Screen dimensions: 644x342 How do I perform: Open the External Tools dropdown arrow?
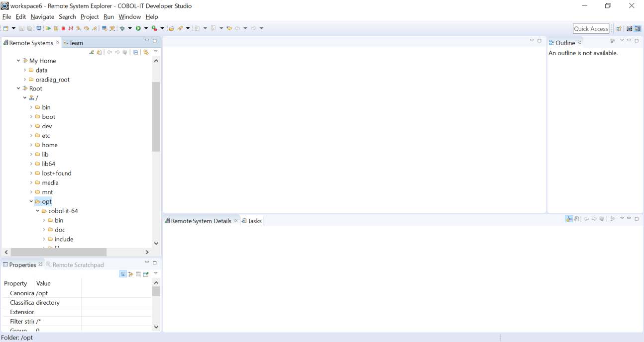(x=162, y=28)
